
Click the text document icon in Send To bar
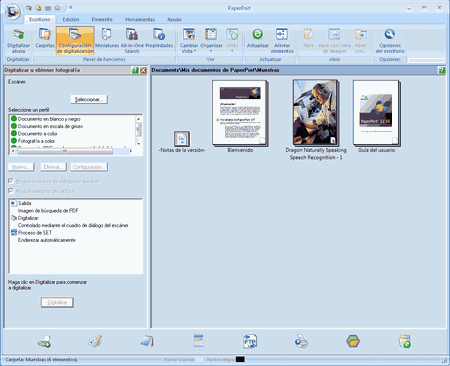pyautogui.click(x=198, y=341)
